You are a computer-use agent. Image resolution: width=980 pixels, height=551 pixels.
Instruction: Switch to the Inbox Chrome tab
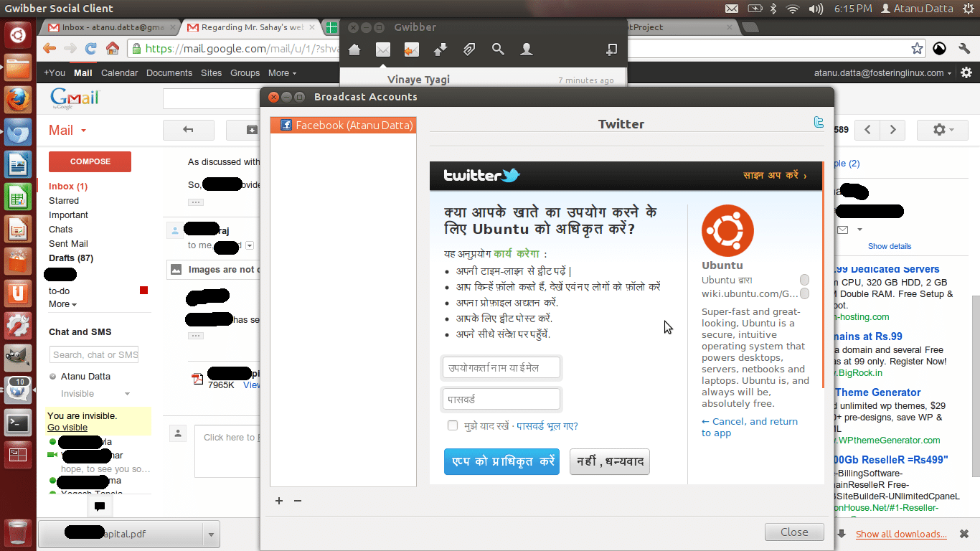tap(112, 27)
